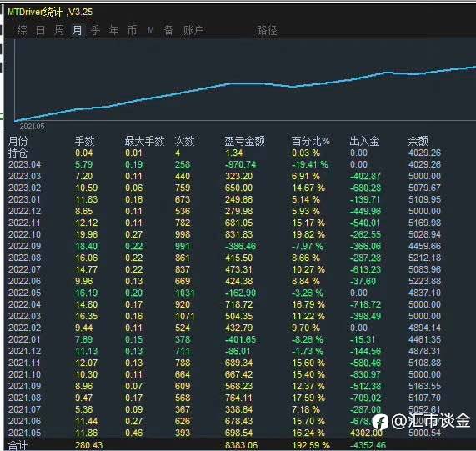Viewport: 476px width, 451px height.
Task: Open the 周 weekly statistics tab
Action: pos(59,30)
